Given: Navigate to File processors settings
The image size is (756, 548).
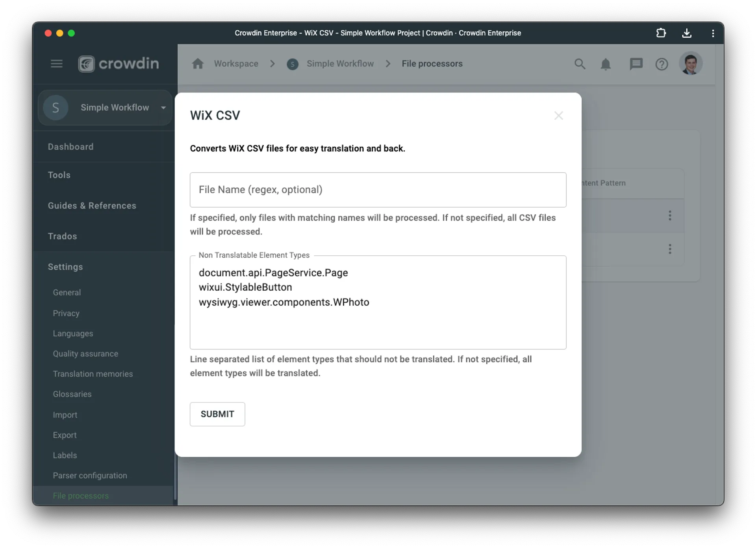Looking at the screenshot, I should [80, 496].
